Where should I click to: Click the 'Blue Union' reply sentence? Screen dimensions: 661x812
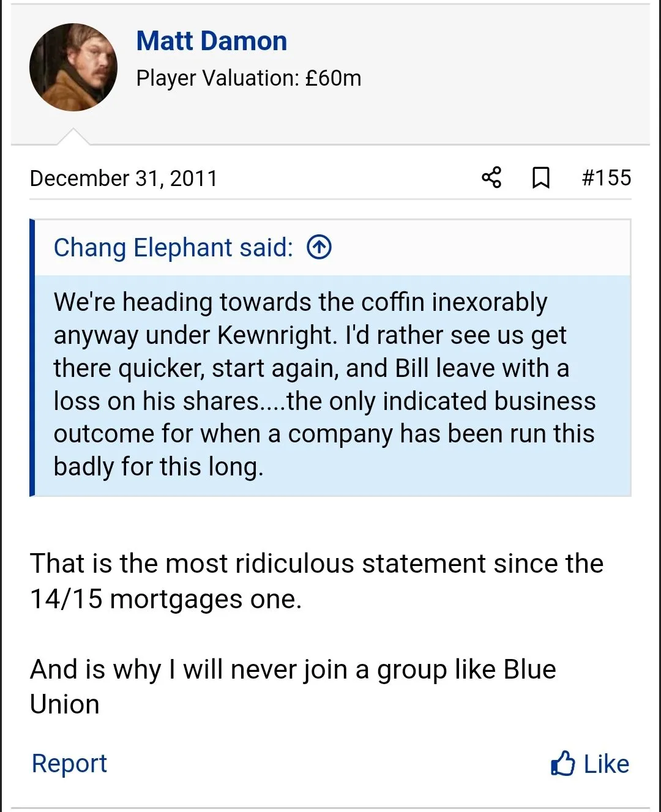click(293, 687)
